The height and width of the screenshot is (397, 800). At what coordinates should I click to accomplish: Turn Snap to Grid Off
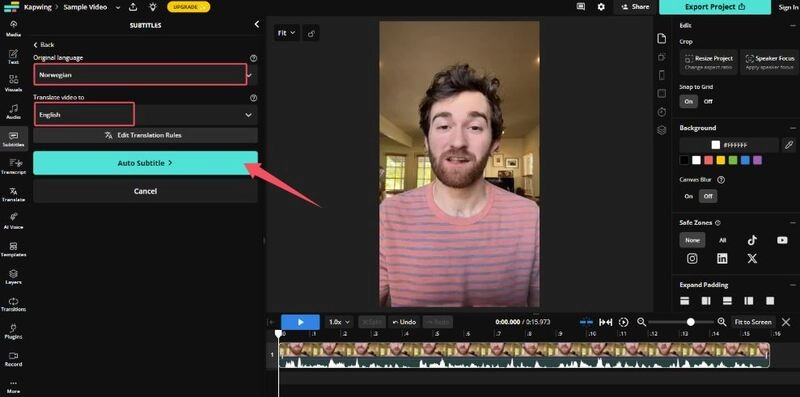(x=708, y=102)
